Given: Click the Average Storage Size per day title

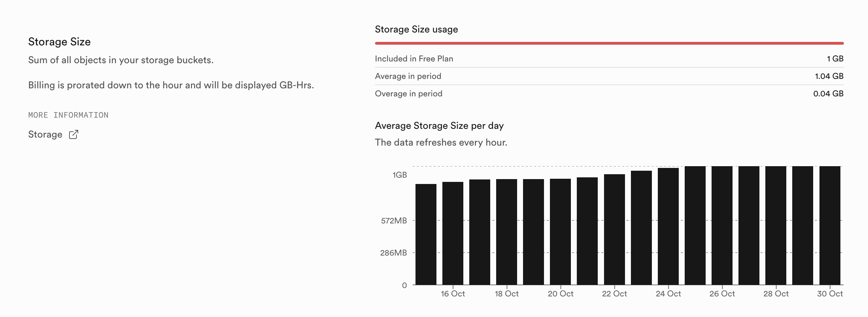Looking at the screenshot, I should [x=439, y=126].
